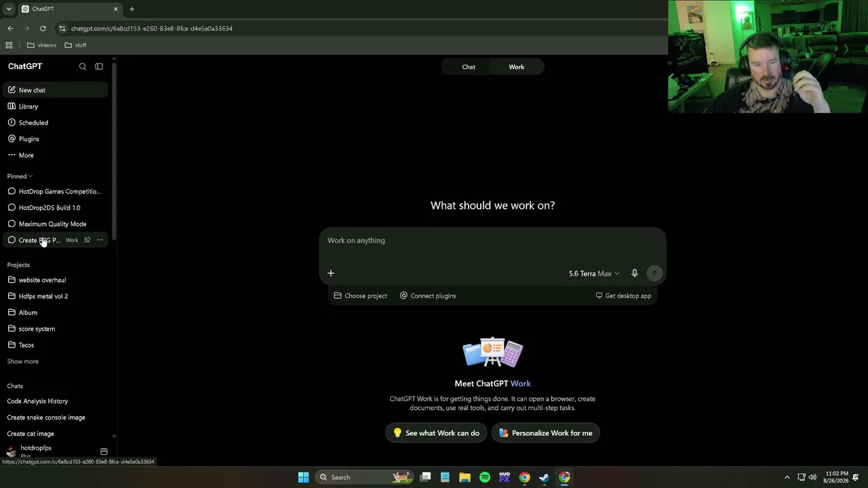Viewport: 868px width, 488px height.
Task: Open the Windows Start menu
Action: (x=304, y=477)
